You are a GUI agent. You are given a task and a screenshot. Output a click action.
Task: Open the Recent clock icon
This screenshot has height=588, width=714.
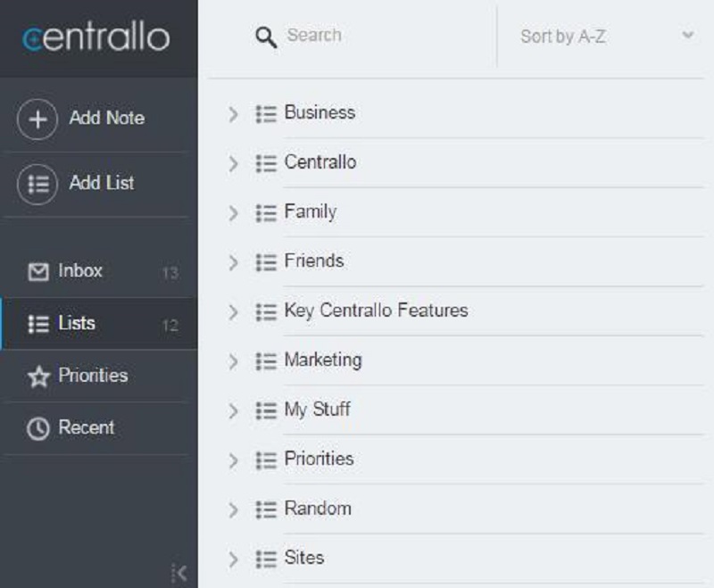[38, 428]
